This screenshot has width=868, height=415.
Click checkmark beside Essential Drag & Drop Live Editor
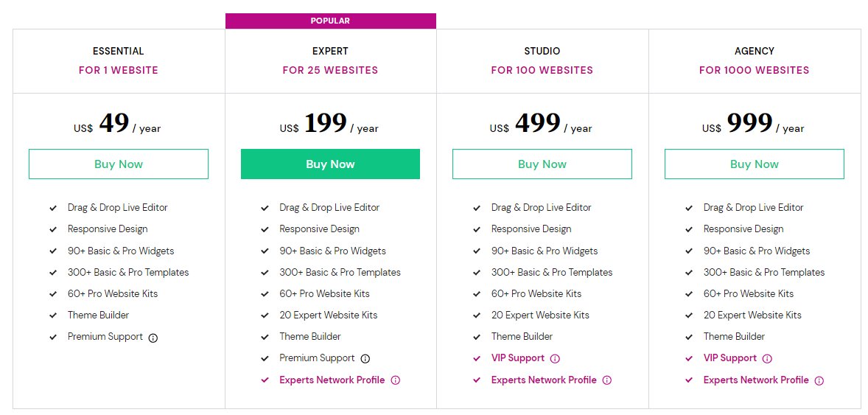53,208
